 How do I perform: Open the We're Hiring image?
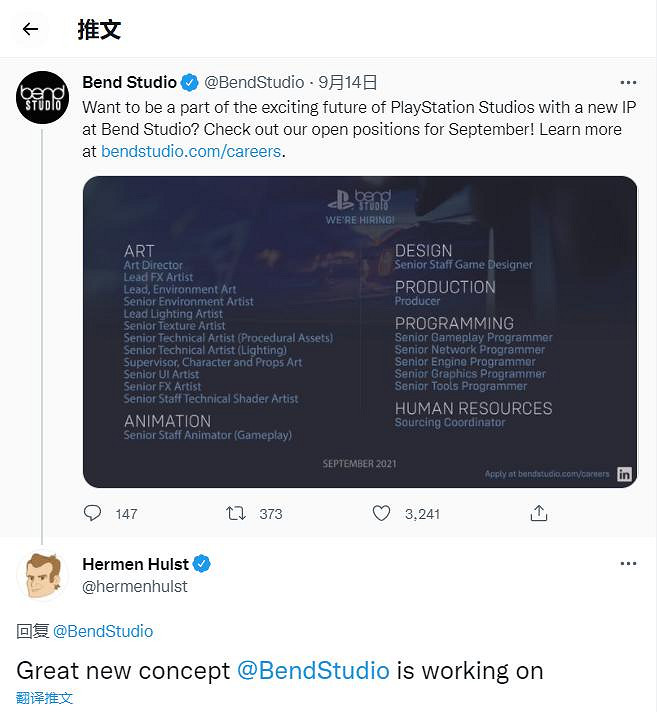point(360,332)
